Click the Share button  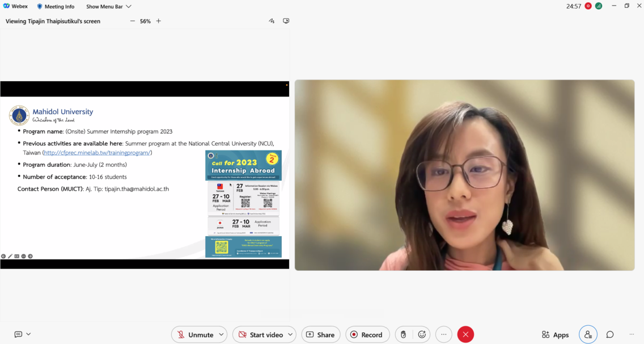coord(321,334)
